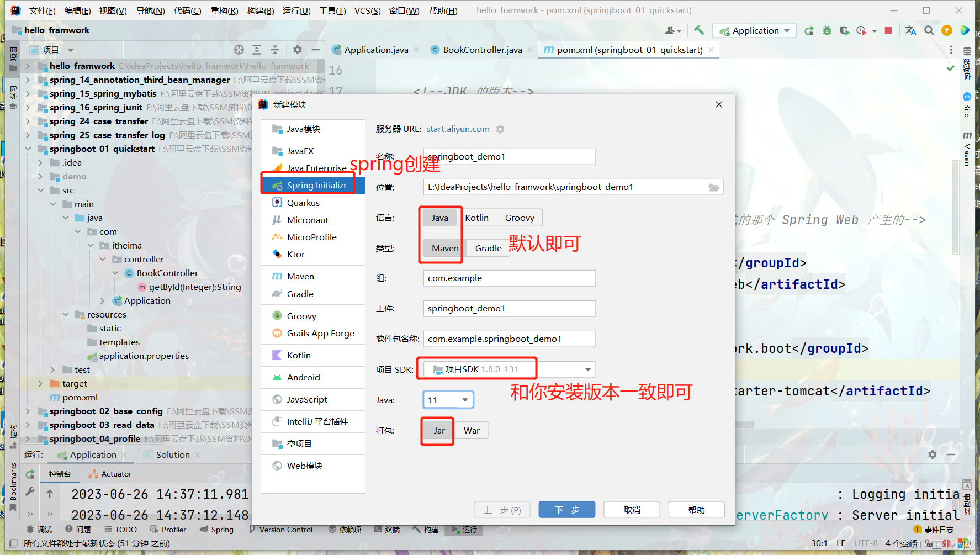Choose Groovy as the language

pos(520,218)
